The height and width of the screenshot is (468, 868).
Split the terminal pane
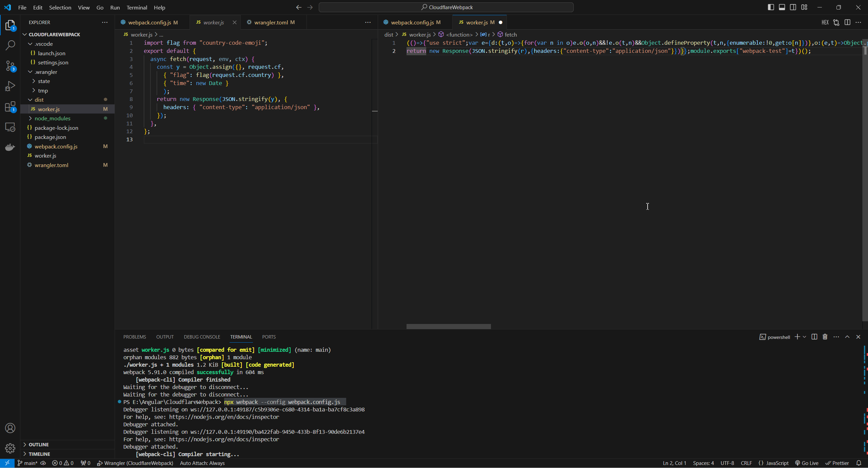pos(814,337)
